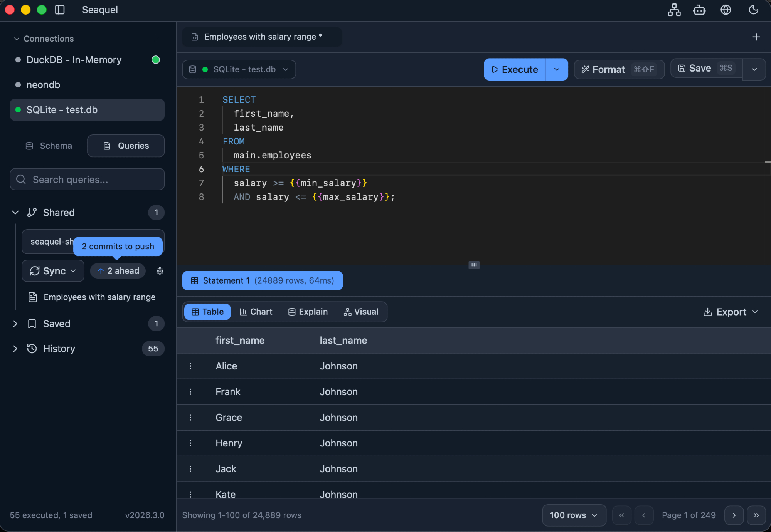The width and height of the screenshot is (771, 532).
Task: Add a new connection with plus icon
Action: [155, 39]
